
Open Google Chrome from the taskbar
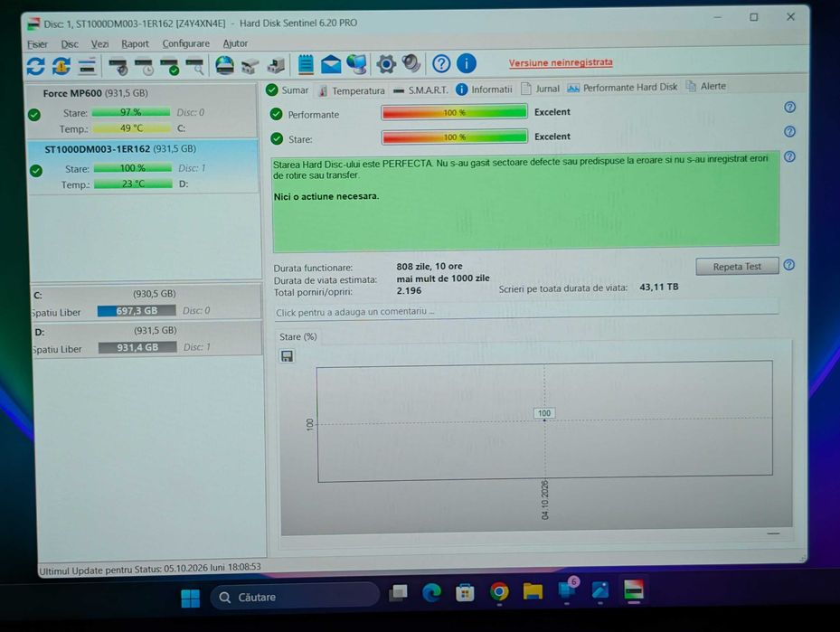[499, 592]
